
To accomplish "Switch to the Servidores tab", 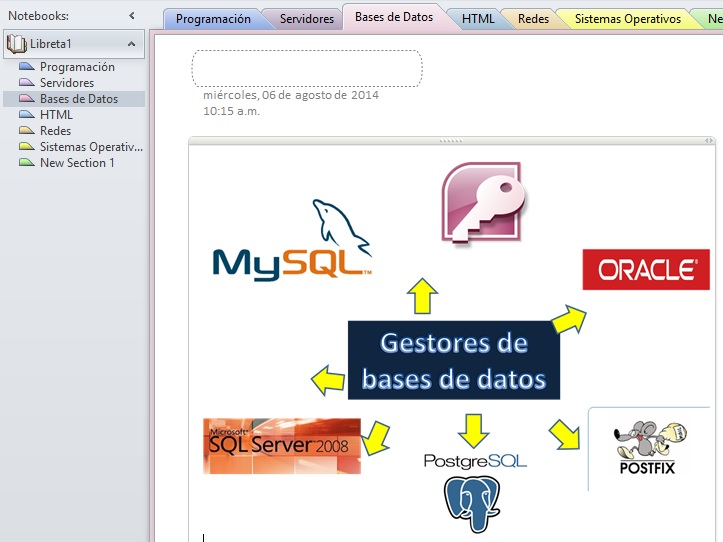I will [307, 19].
